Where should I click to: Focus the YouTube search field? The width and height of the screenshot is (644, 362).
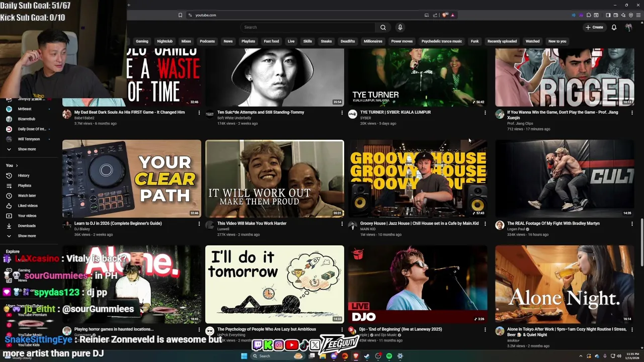[308, 27]
